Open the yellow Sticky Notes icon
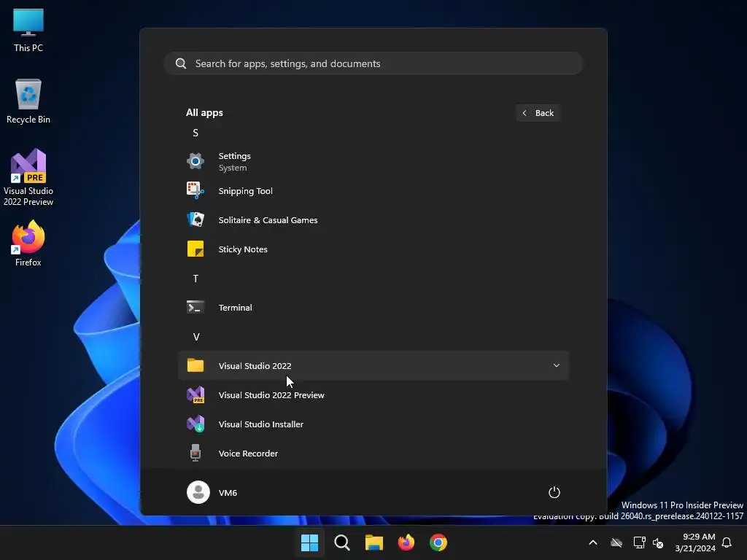The image size is (747, 560). (196, 249)
